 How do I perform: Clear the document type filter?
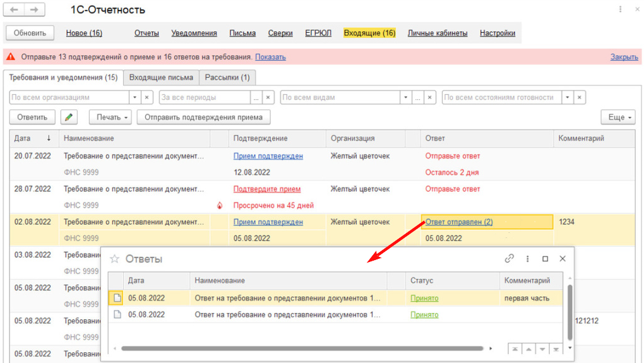pos(429,97)
